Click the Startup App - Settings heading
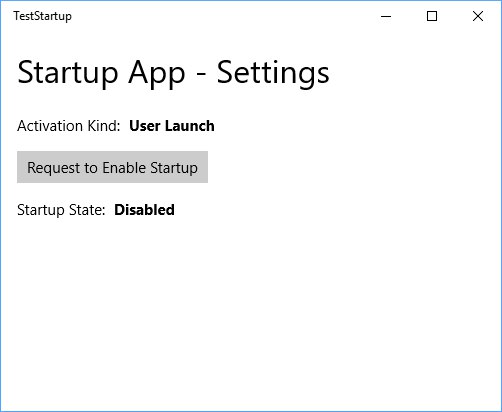 tap(173, 73)
